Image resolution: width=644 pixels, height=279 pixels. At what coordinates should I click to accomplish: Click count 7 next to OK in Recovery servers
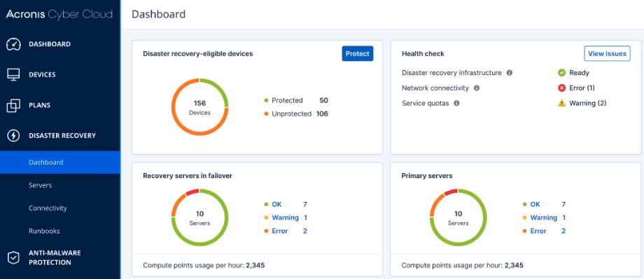point(305,204)
